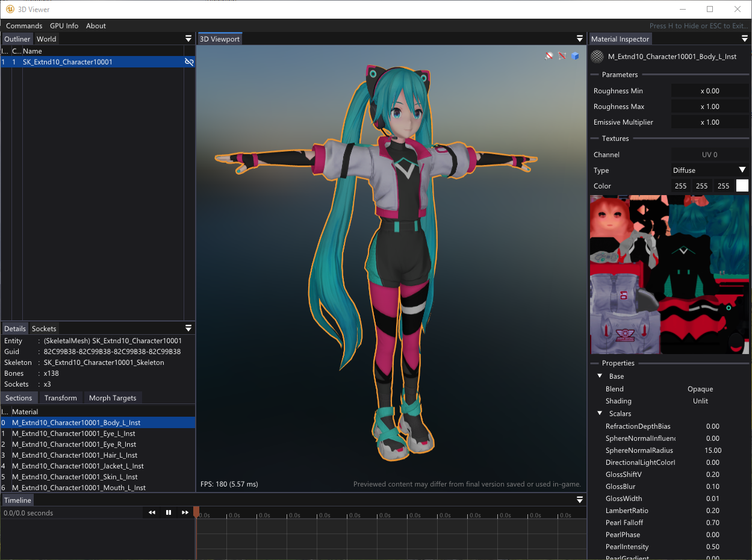Open the 3D Viewport panel options arrow
Viewport: 752px width, 560px height.
pos(580,39)
